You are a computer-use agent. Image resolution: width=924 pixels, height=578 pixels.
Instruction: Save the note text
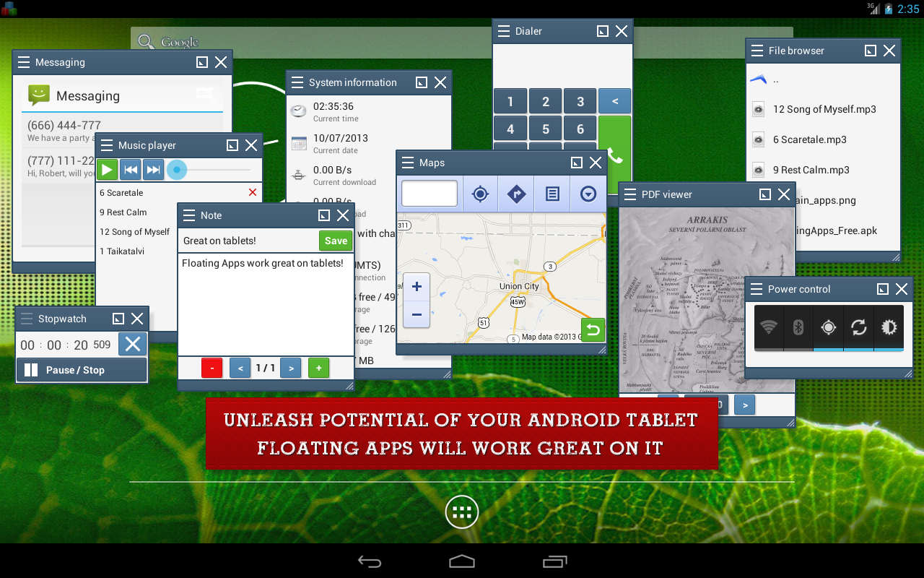(335, 241)
